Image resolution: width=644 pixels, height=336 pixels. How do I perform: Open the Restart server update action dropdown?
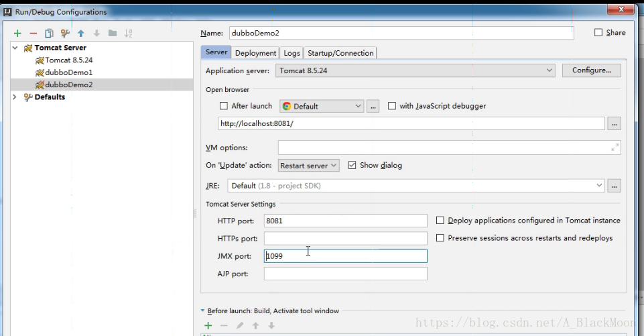308,166
